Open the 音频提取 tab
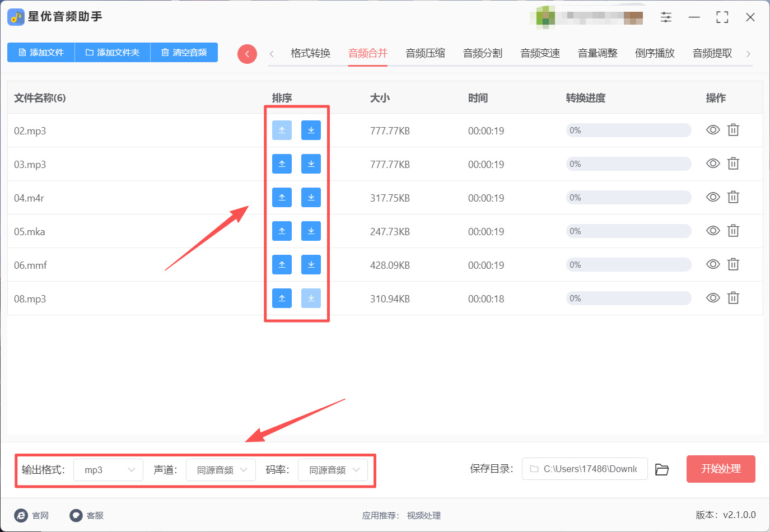770x532 pixels. pos(712,53)
